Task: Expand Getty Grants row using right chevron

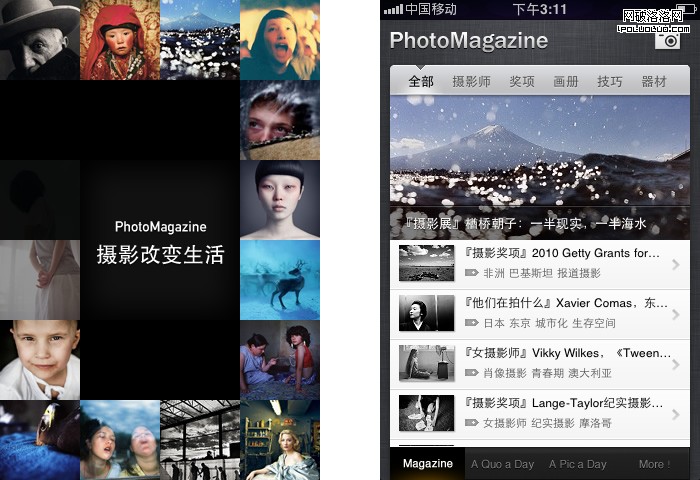Action: pos(676,265)
